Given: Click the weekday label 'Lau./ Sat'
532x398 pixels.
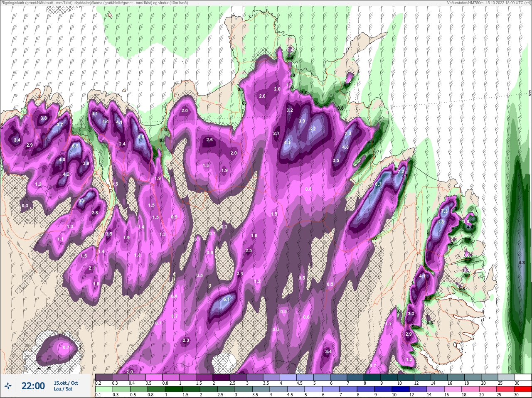Looking at the screenshot, I should pos(62,389).
